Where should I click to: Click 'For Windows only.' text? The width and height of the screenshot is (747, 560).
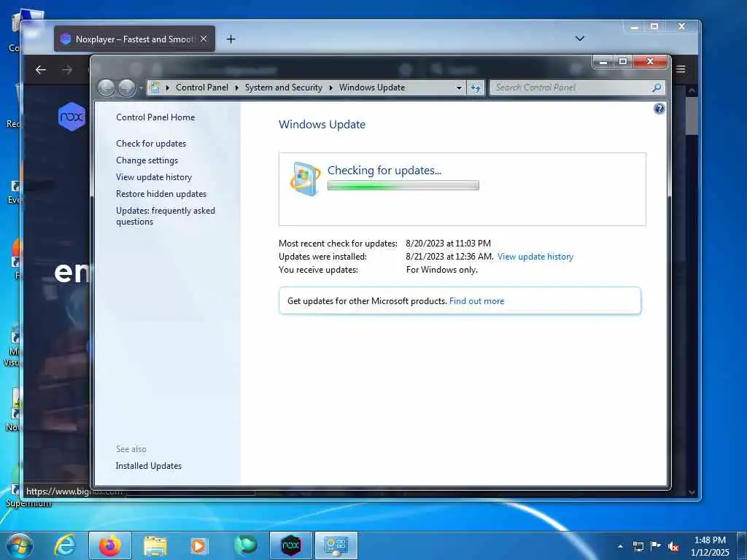click(441, 270)
